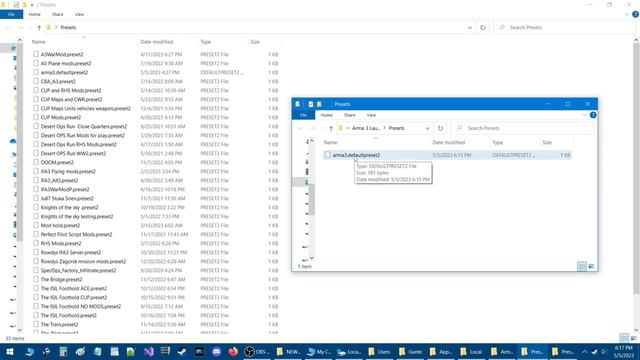The width and height of the screenshot is (640, 360).
Task: Open Help in the back Presets window
Action: point(636,14)
